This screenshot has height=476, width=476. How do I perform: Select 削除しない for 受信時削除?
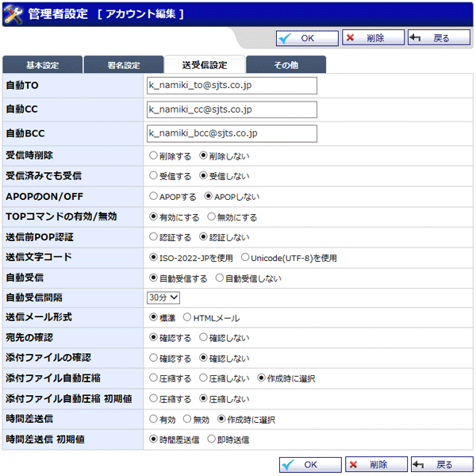[203, 155]
